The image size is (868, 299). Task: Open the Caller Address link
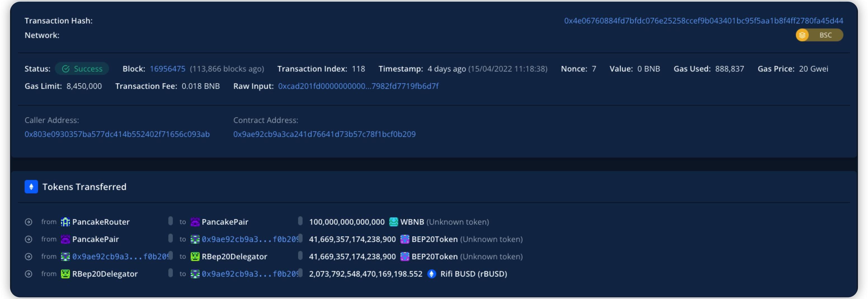117,134
